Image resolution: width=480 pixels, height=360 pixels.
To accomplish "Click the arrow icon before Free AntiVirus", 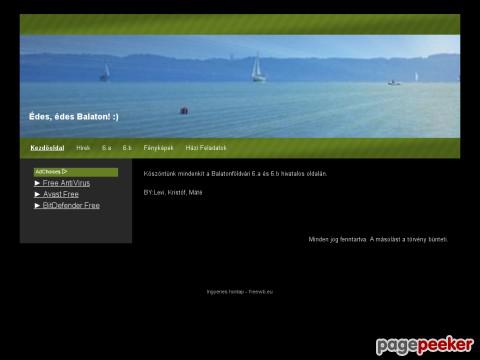I will click(x=37, y=183).
